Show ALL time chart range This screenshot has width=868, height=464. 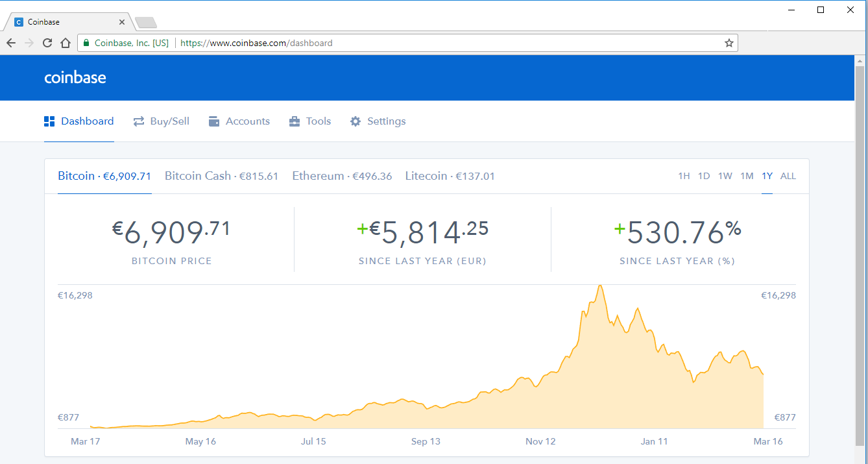pyautogui.click(x=788, y=176)
